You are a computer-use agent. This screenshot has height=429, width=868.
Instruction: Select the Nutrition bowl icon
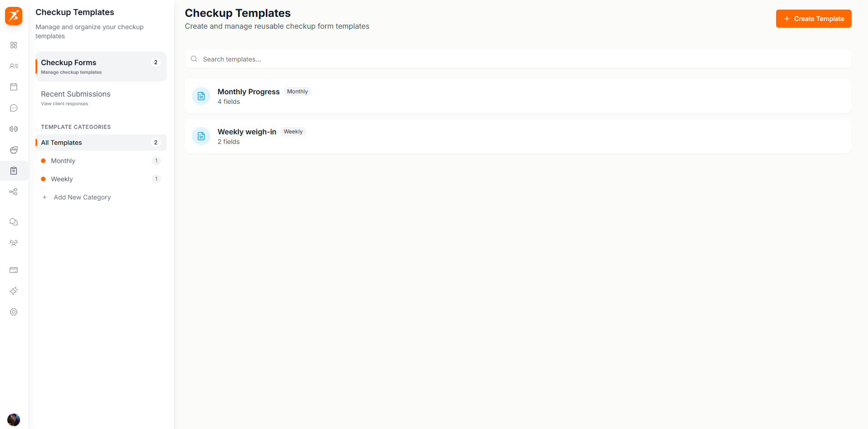tap(14, 150)
